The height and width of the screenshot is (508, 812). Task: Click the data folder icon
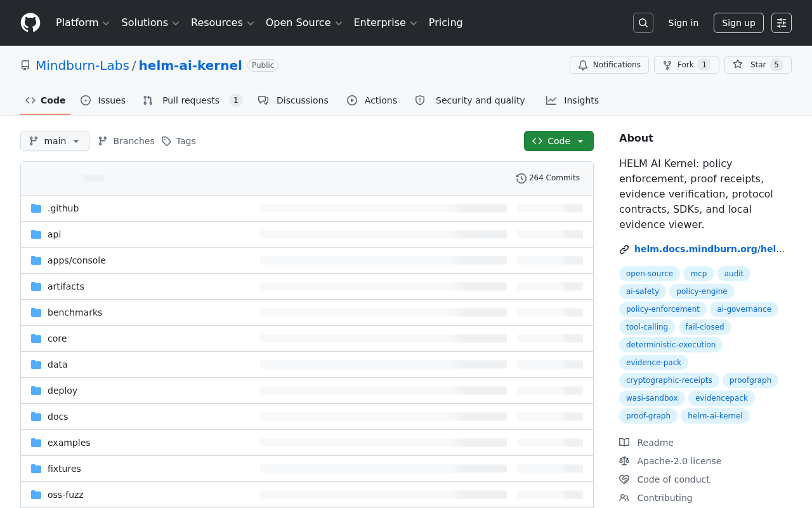[36, 364]
